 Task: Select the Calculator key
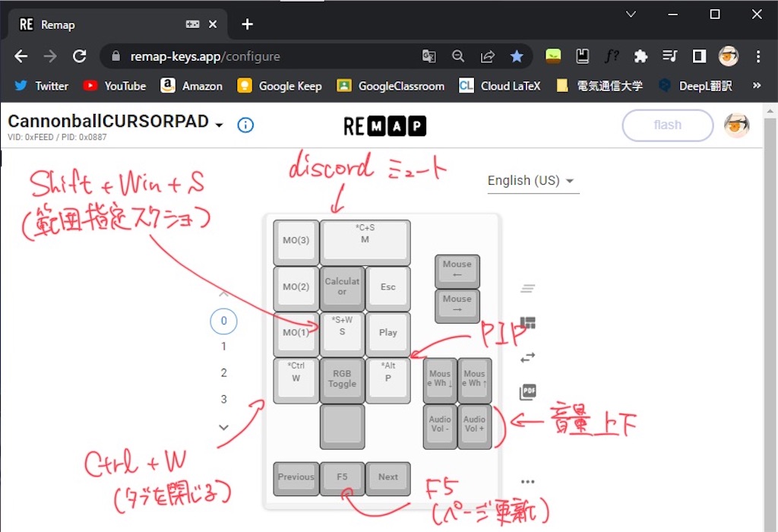click(342, 288)
